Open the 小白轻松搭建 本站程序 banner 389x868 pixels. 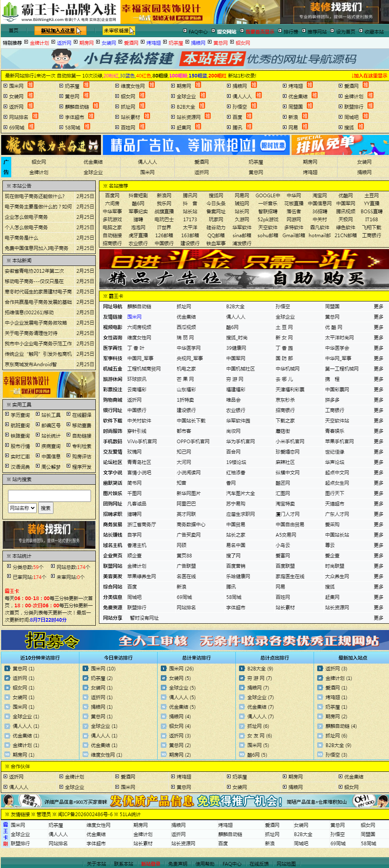click(195, 59)
